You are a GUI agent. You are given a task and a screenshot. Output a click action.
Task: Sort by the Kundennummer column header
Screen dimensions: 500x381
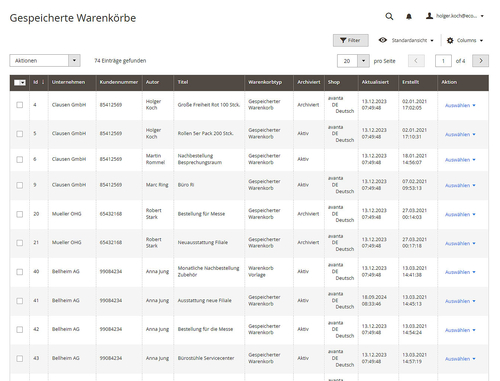(119, 82)
